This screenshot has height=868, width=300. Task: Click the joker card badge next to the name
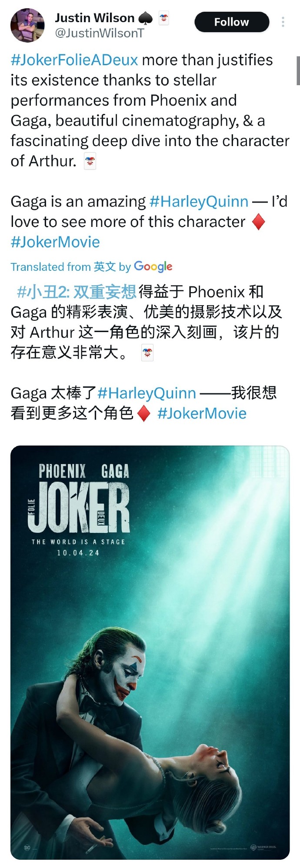(x=163, y=18)
